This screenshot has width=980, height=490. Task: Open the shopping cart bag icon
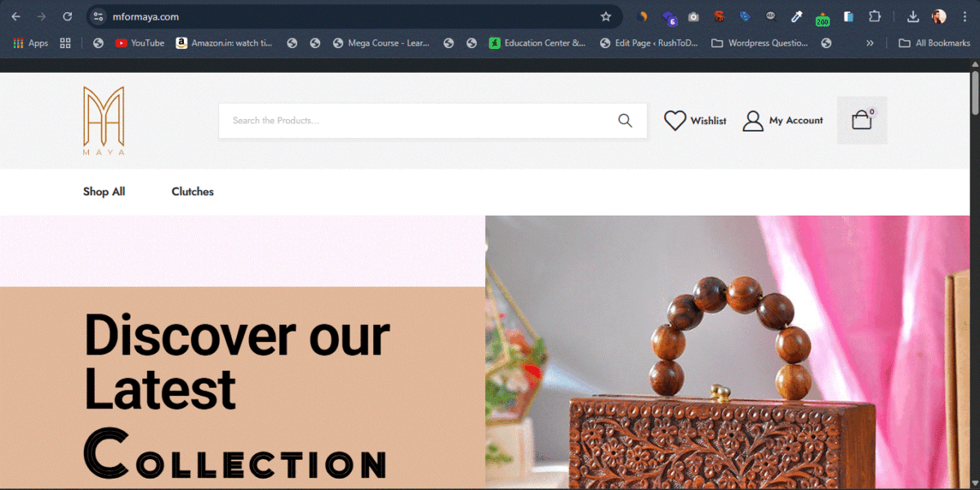click(x=862, y=120)
